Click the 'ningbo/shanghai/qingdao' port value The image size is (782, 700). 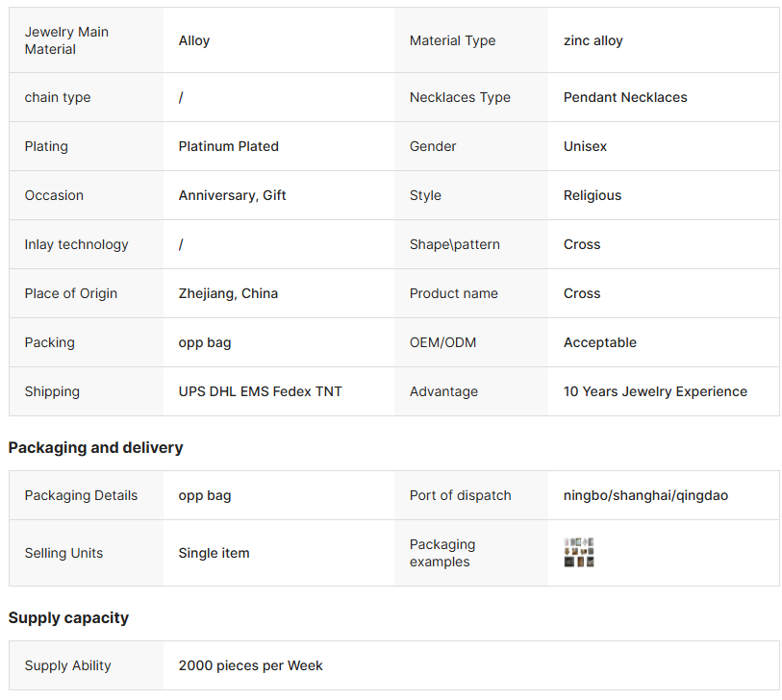pos(645,495)
